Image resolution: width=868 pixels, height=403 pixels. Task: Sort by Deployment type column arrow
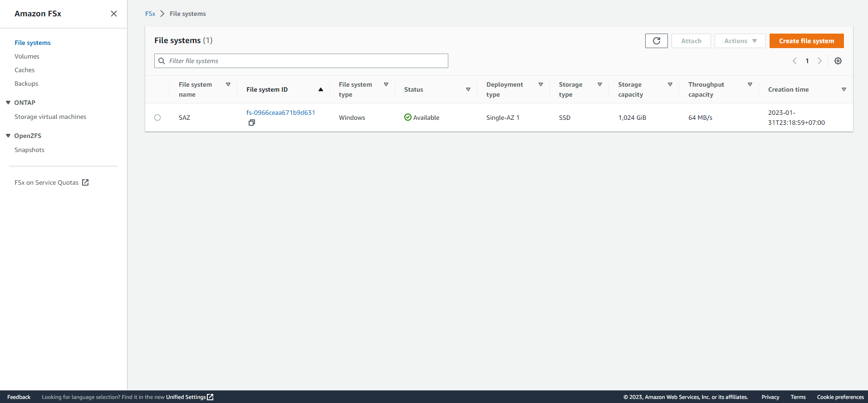click(x=541, y=84)
